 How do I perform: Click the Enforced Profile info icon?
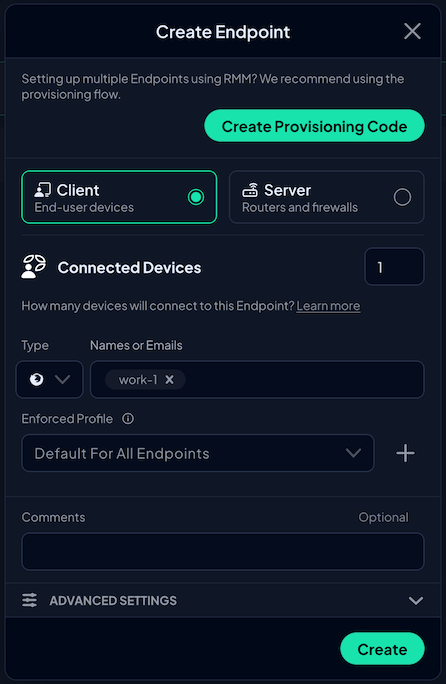click(x=128, y=419)
